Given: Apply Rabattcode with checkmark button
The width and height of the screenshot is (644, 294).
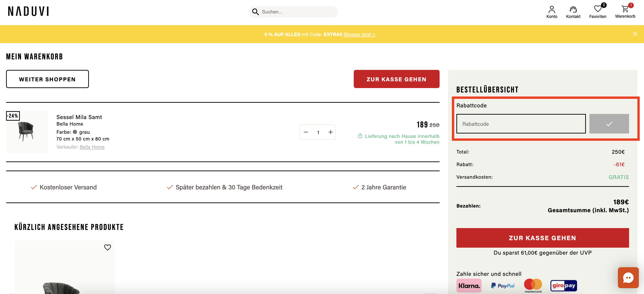Looking at the screenshot, I should (x=609, y=124).
